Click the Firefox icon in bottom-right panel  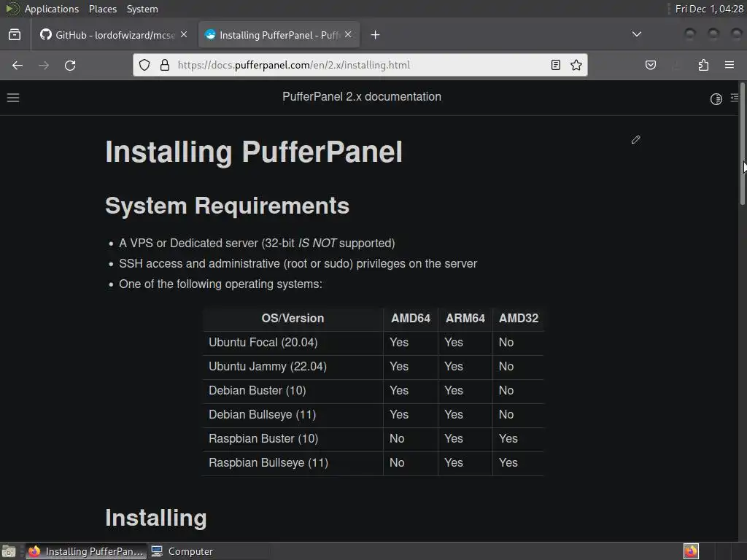[691, 551]
